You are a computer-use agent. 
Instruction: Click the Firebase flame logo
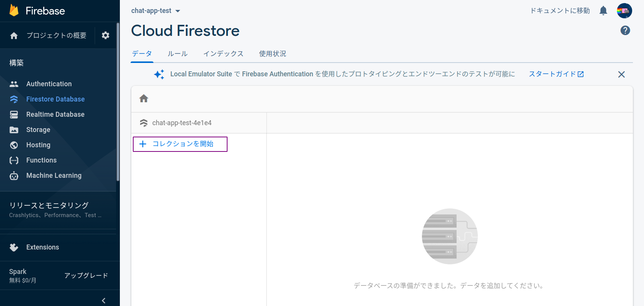coord(14,10)
